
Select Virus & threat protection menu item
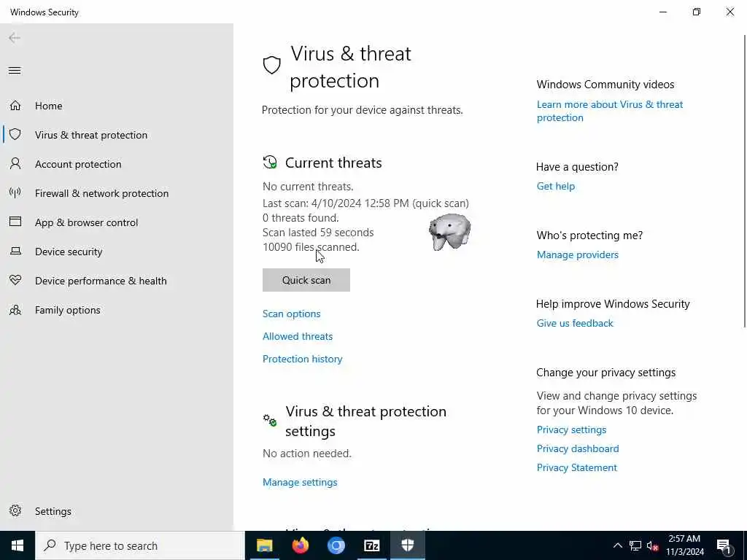[x=91, y=135]
